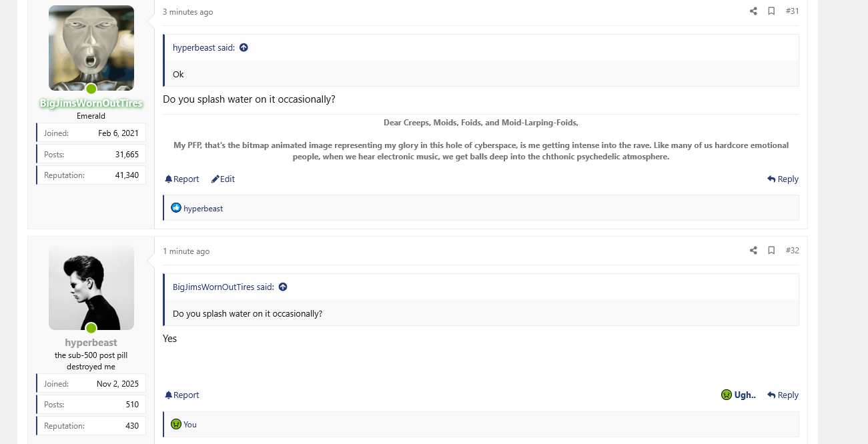The height and width of the screenshot is (444, 868).
Task: Report post #32
Action: [x=182, y=395]
